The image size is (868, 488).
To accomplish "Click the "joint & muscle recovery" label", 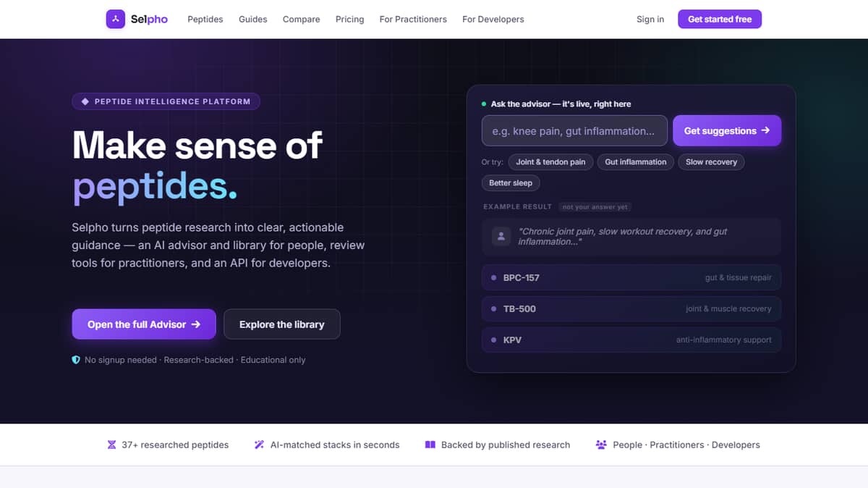I will [x=728, y=309].
